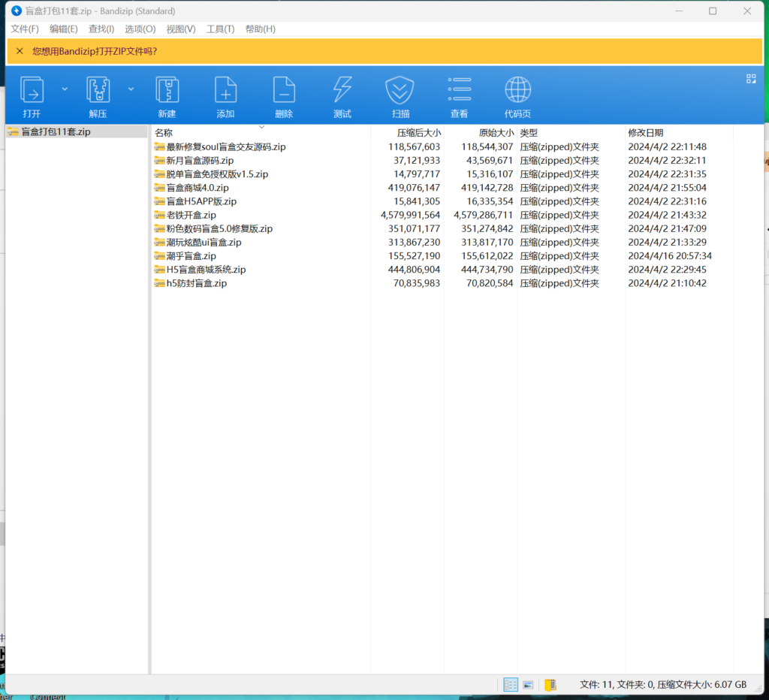Screen dimensions: 769x700
Task: Select 老铁开盒.zip in the file list
Action: (x=191, y=215)
